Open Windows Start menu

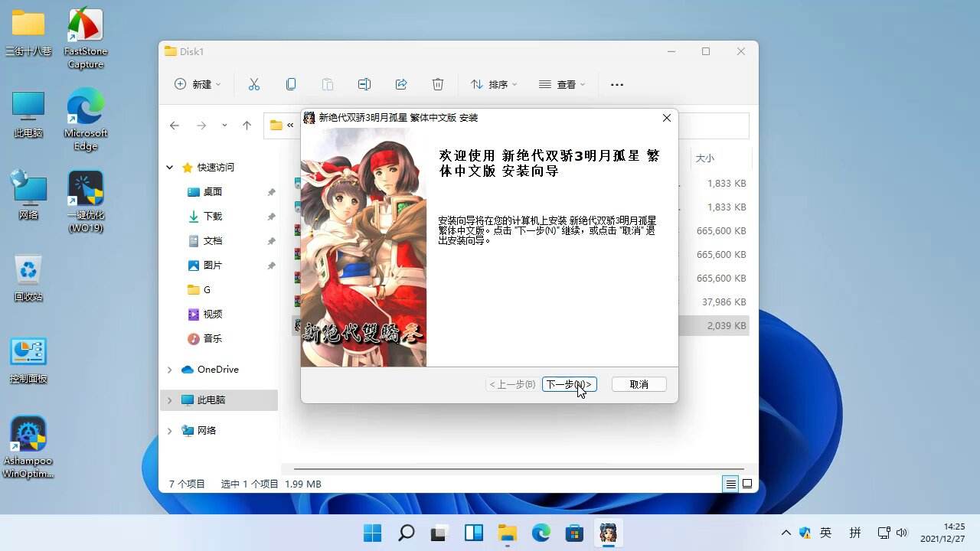tap(373, 533)
